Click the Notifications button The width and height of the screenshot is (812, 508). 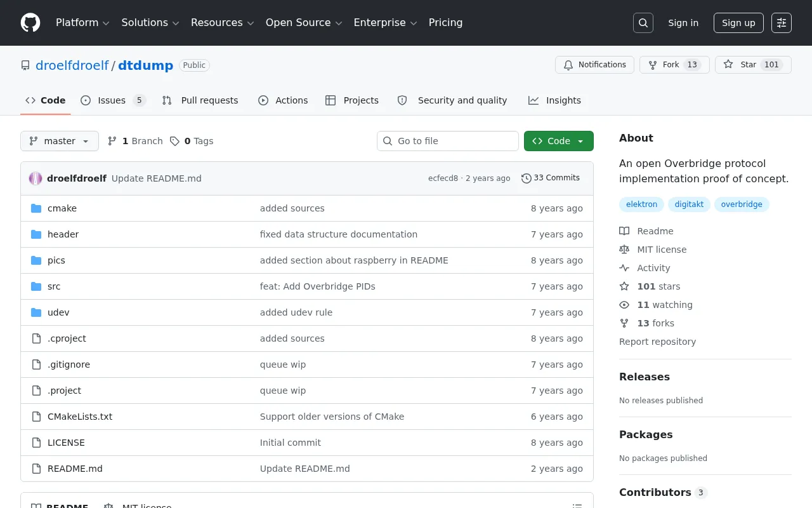(x=594, y=65)
